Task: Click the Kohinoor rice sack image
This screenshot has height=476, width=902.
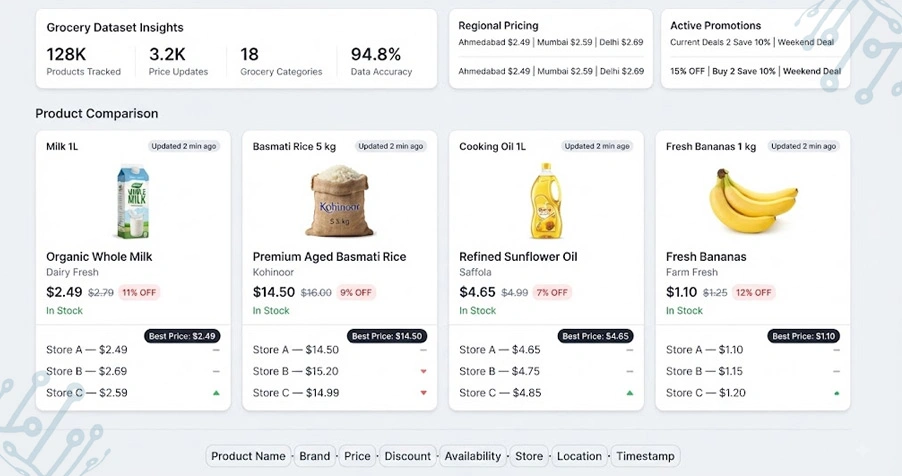Action: tap(339, 201)
